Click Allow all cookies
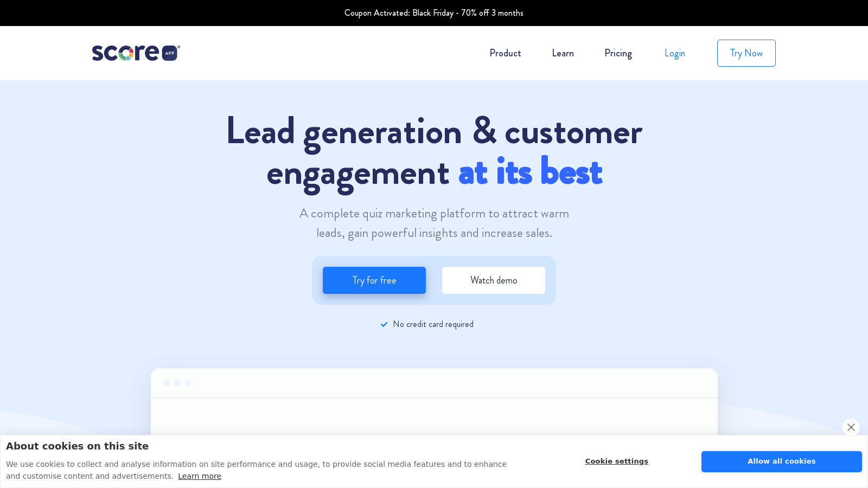The height and width of the screenshot is (488, 868). pos(781,461)
